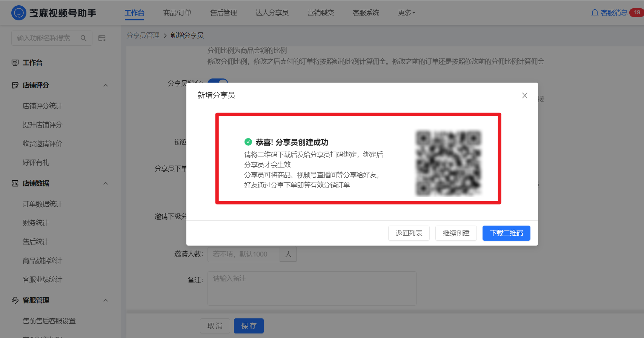644x338 pixels.
Task: Click the 芝麻视频号助手 logo icon
Action: 18,13
